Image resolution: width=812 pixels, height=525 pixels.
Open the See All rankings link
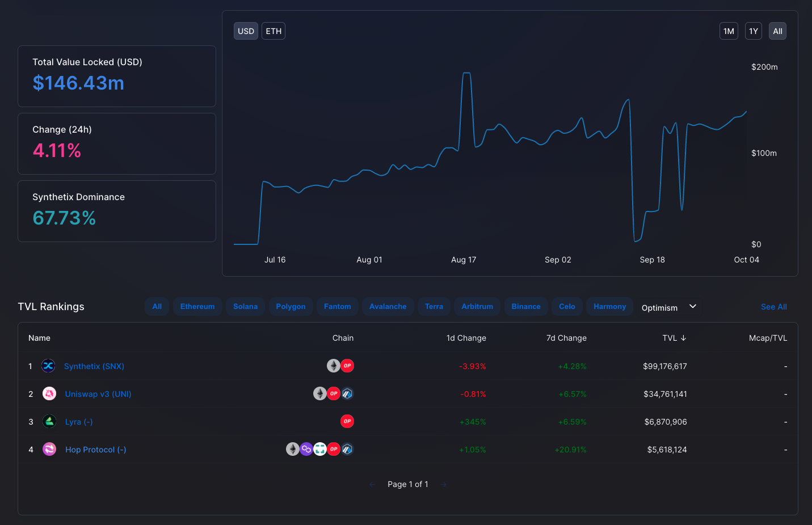point(774,307)
